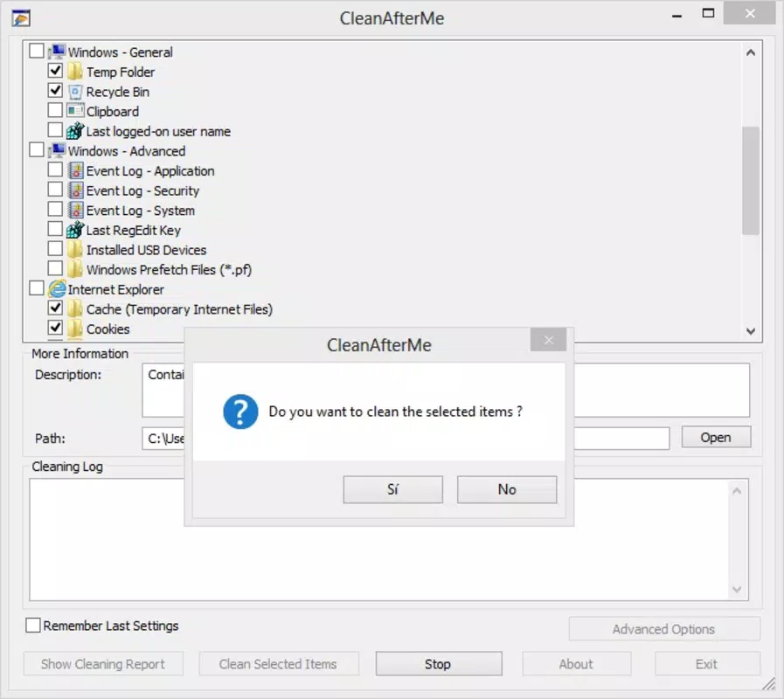This screenshot has height=699, width=784.
Task: Click the Last logged-on user name registry icon
Action: click(x=75, y=131)
